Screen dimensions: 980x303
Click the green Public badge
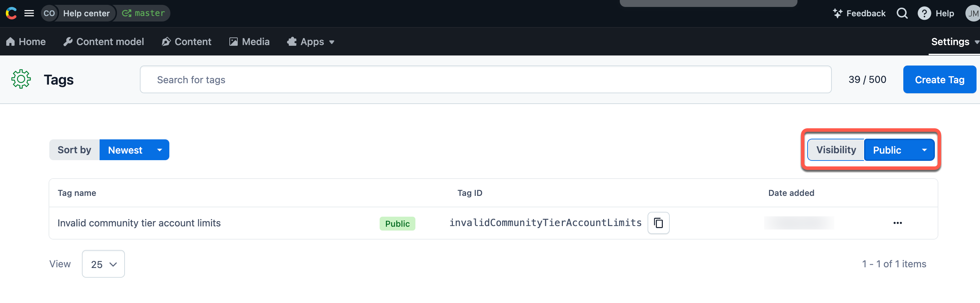[397, 224]
